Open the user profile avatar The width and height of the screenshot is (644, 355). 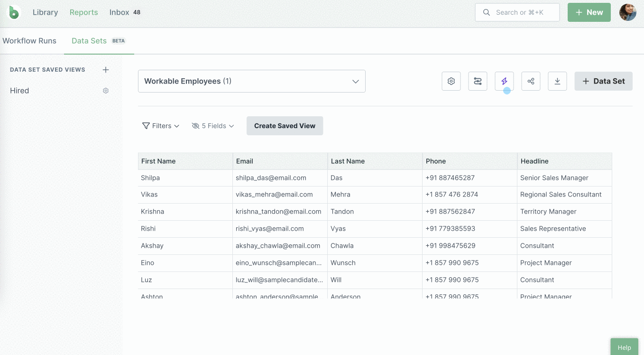627,12
